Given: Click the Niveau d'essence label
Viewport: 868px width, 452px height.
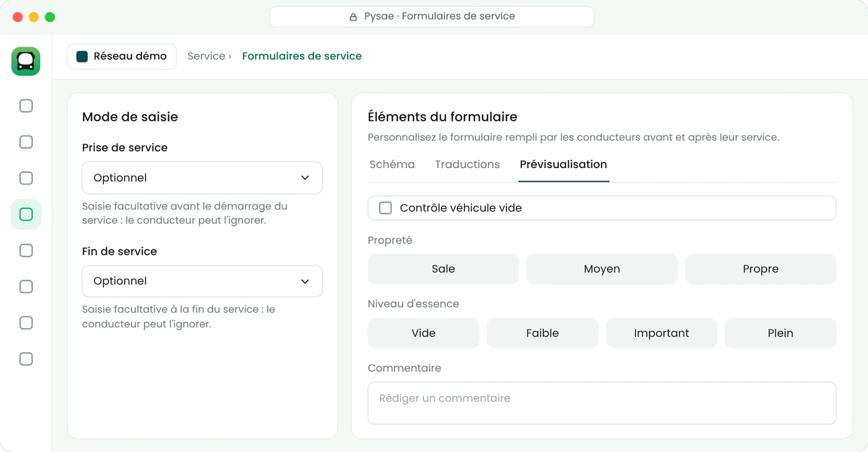Looking at the screenshot, I should click(x=414, y=304).
